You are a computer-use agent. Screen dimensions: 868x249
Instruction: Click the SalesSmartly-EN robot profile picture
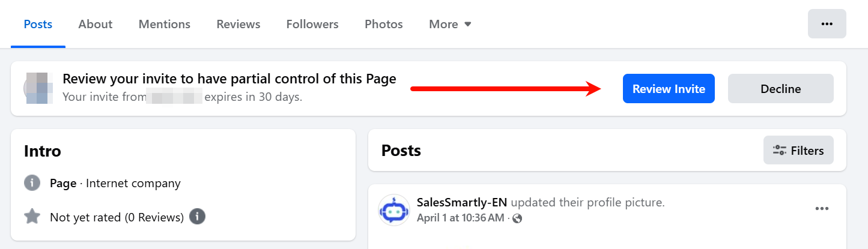(x=394, y=210)
